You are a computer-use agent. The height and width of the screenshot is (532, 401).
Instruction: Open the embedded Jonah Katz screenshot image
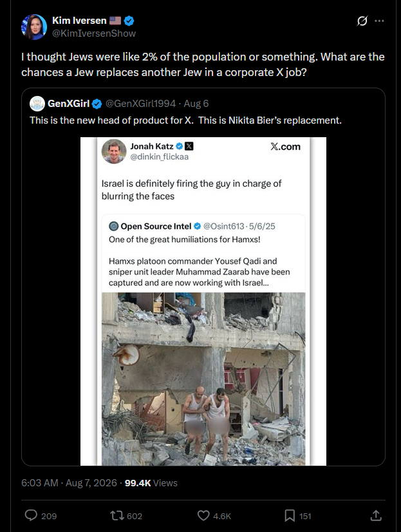[203, 301]
